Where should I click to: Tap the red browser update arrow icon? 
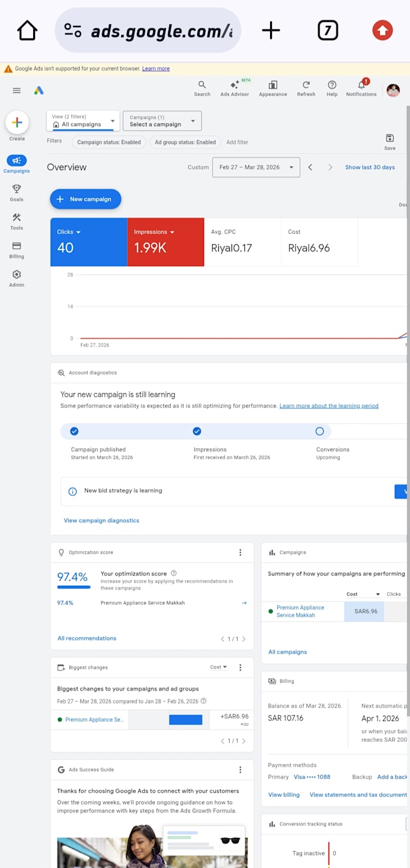(382, 30)
